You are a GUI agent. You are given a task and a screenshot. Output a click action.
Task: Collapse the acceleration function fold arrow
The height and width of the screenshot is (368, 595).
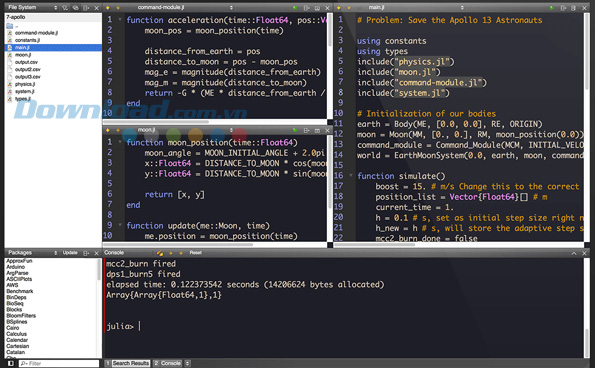pos(120,20)
